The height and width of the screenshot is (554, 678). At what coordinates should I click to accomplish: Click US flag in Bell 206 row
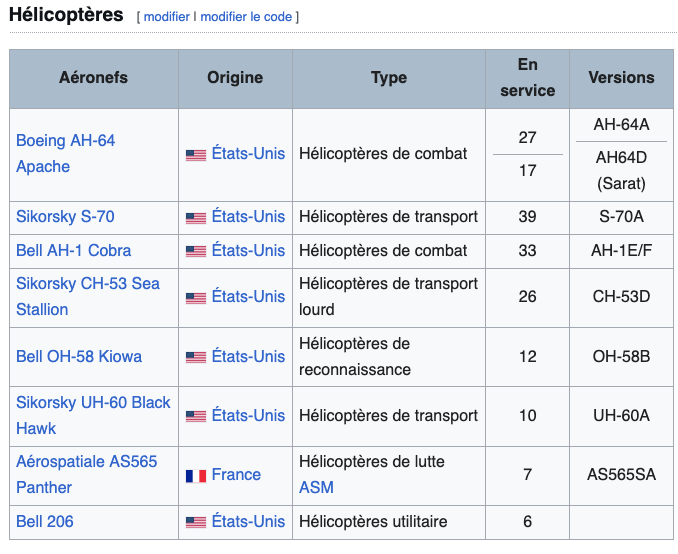point(196,522)
